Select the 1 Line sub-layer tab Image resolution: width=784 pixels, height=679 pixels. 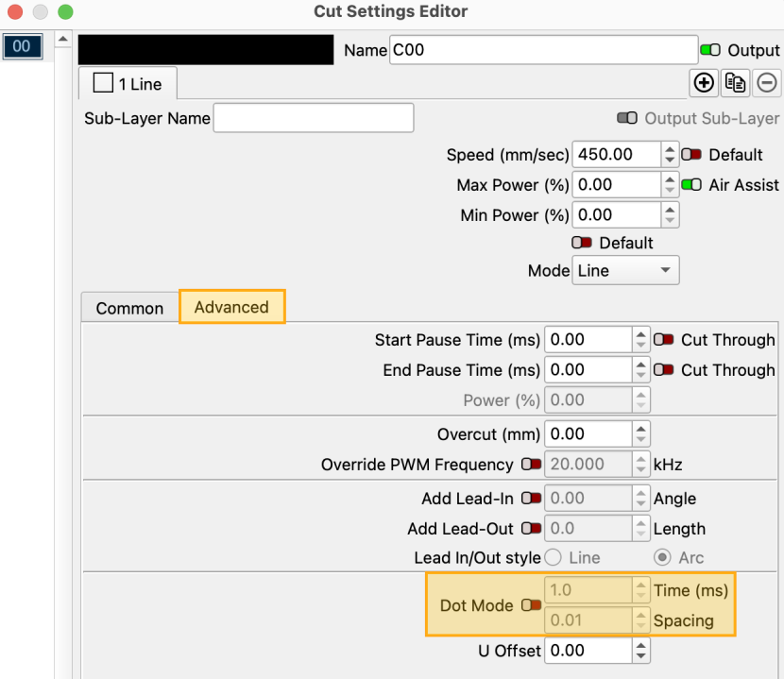point(128,84)
